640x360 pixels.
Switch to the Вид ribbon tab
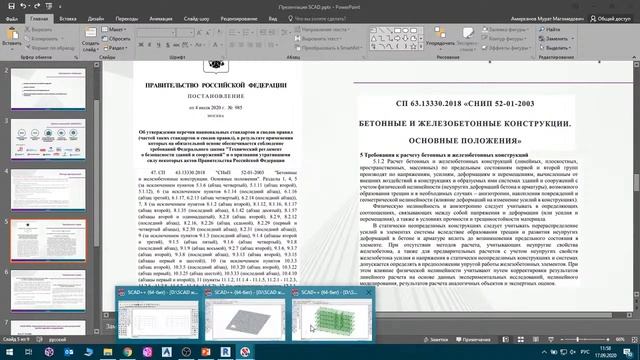coord(273,19)
